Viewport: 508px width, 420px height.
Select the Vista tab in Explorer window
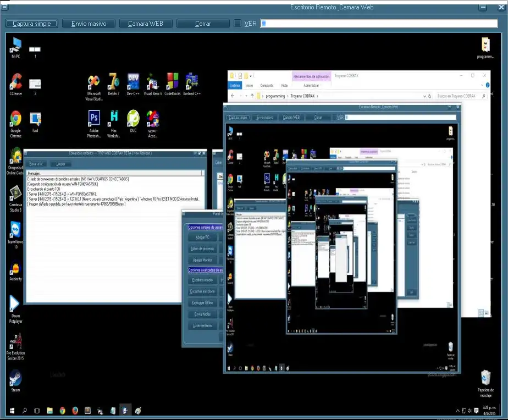[284, 85]
